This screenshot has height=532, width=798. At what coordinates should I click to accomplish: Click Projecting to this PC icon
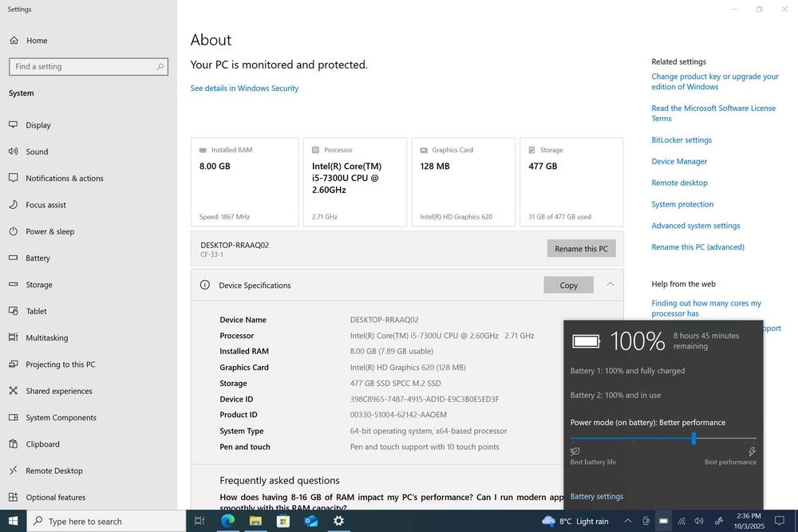[14, 365]
